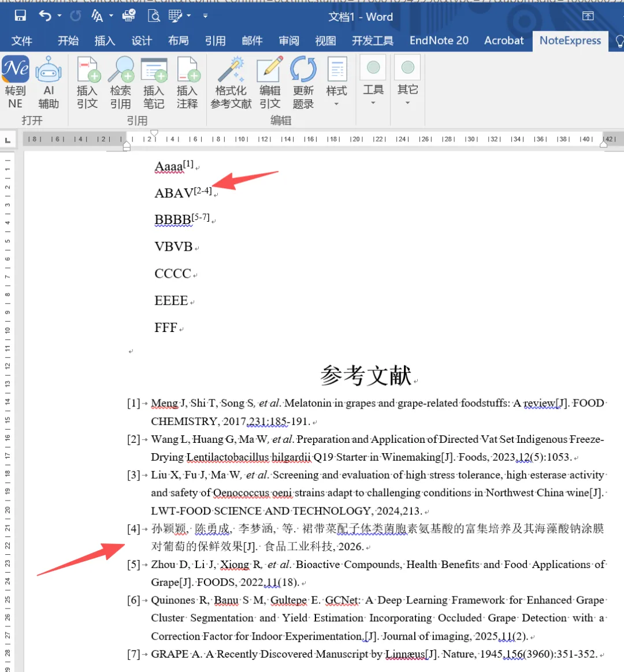Click 插入引文 icon
This screenshot has height=672, width=624.
click(87, 83)
